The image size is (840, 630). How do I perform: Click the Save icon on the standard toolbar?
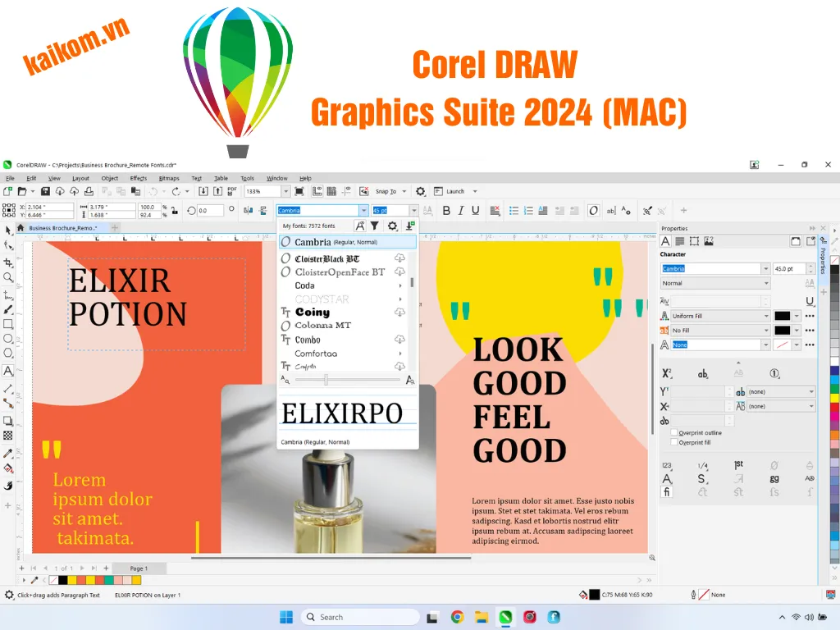point(45,190)
